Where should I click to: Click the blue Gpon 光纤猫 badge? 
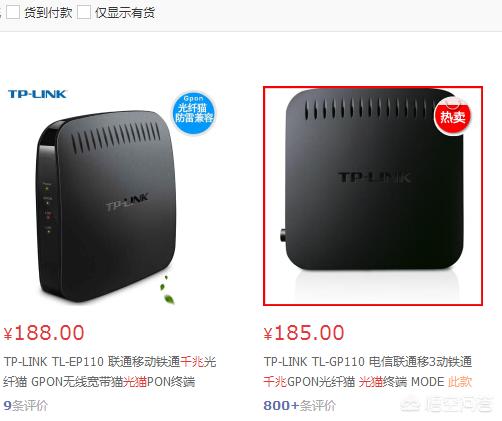pos(194,113)
